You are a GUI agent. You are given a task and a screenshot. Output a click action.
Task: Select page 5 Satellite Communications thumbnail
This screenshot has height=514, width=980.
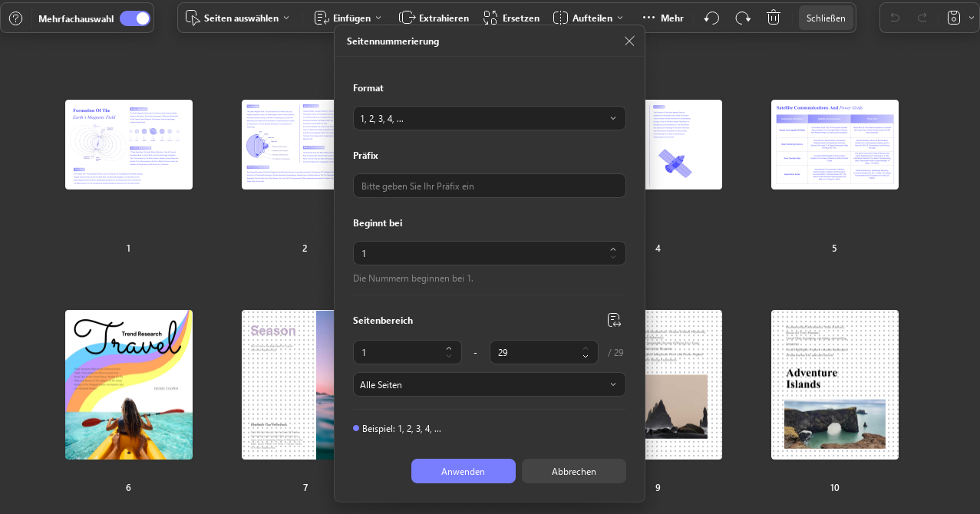(x=835, y=144)
